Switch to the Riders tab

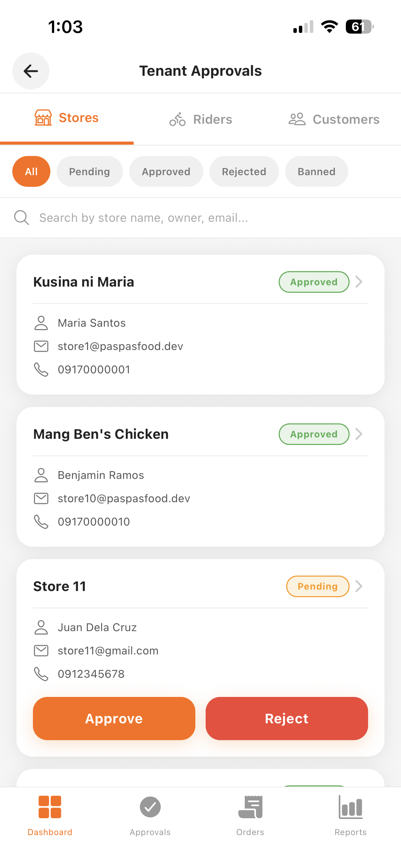201,119
